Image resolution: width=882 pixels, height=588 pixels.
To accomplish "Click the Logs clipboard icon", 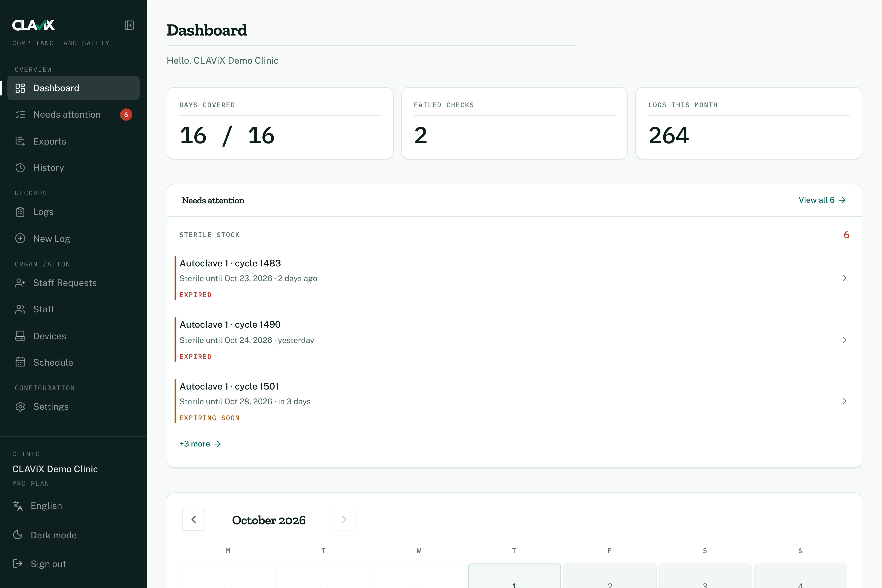I will [x=20, y=212].
